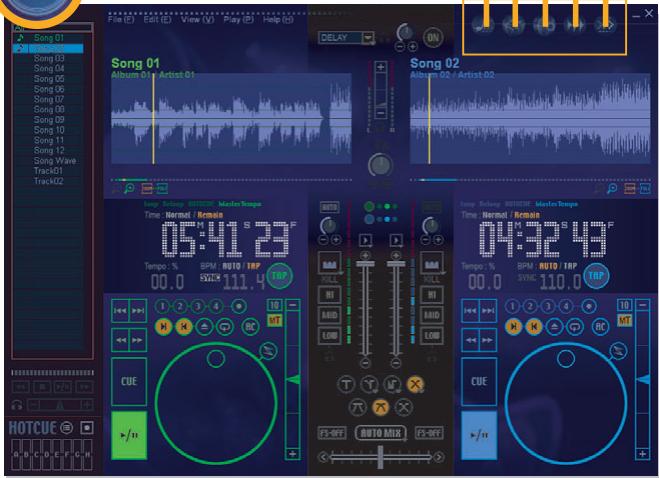Open the Help menu

point(278,19)
